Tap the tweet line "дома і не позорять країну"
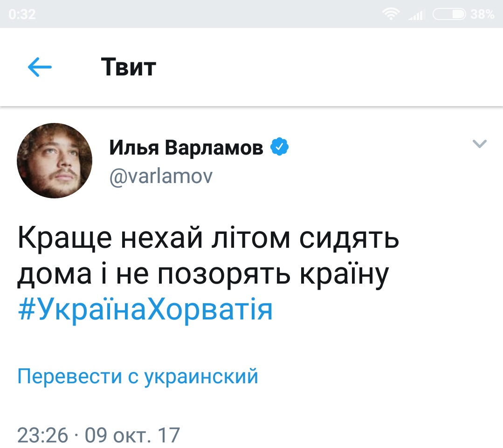 click(x=203, y=275)
